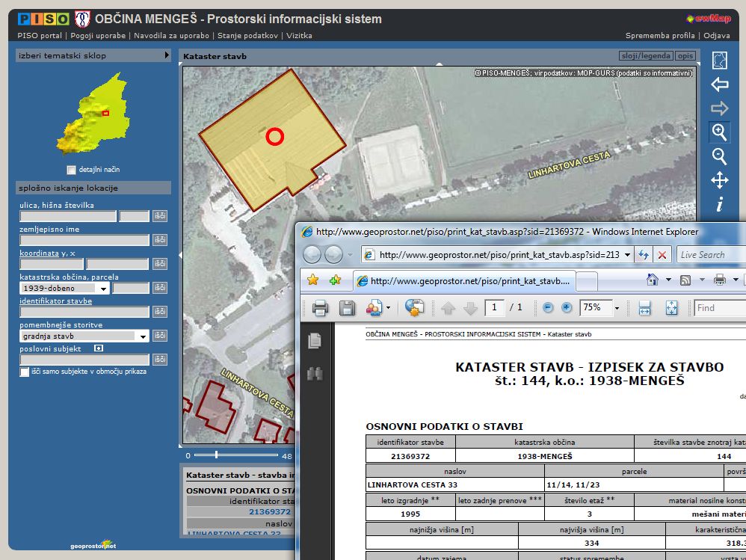Click building identifier link 21369372
746x560 pixels.
(x=269, y=511)
